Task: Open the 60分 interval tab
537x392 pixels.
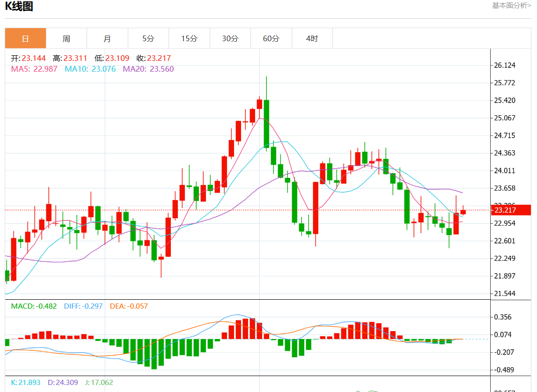Action: [271, 38]
